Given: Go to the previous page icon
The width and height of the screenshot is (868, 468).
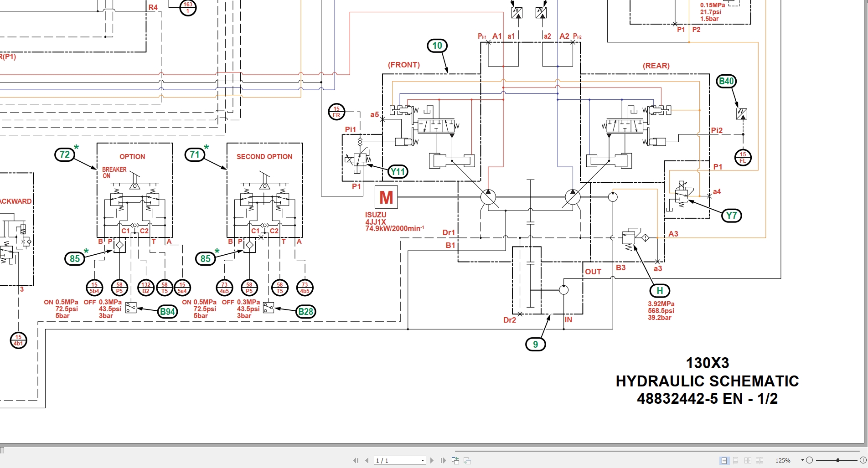Looking at the screenshot, I should point(367,460).
